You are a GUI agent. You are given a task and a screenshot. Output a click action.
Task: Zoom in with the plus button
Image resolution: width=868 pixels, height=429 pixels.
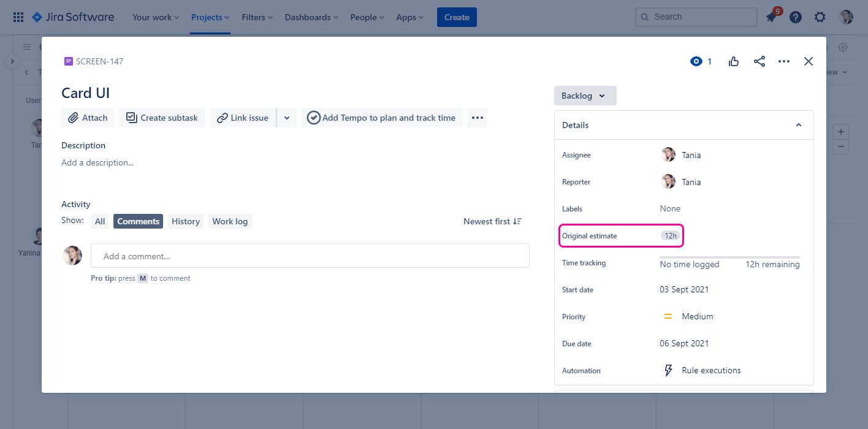(x=841, y=132)
